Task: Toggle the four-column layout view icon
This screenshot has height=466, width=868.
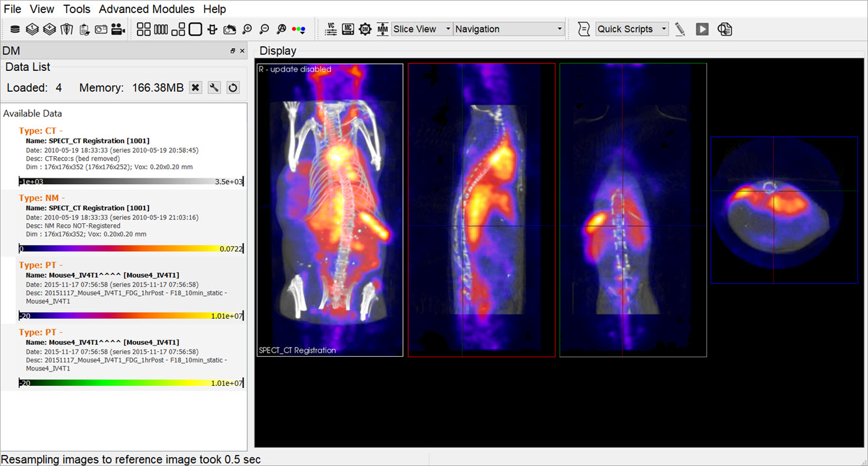Action: [161, 29]
